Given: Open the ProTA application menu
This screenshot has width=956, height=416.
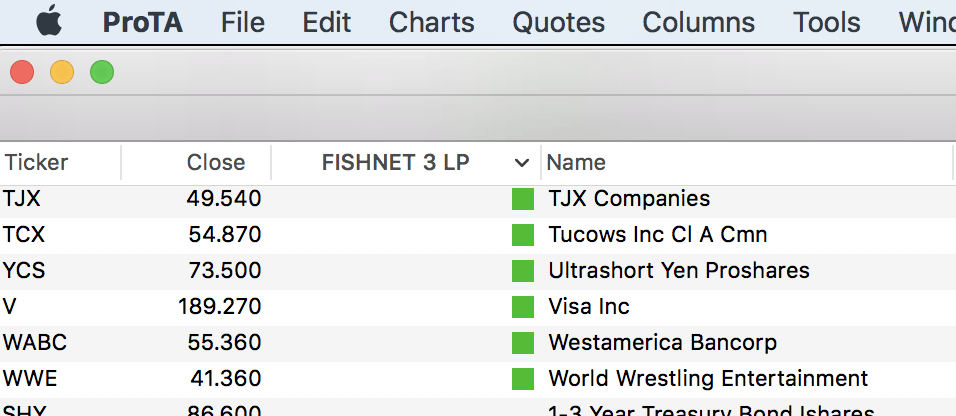Looking at the screenshot, I should [x=143, y=22].
